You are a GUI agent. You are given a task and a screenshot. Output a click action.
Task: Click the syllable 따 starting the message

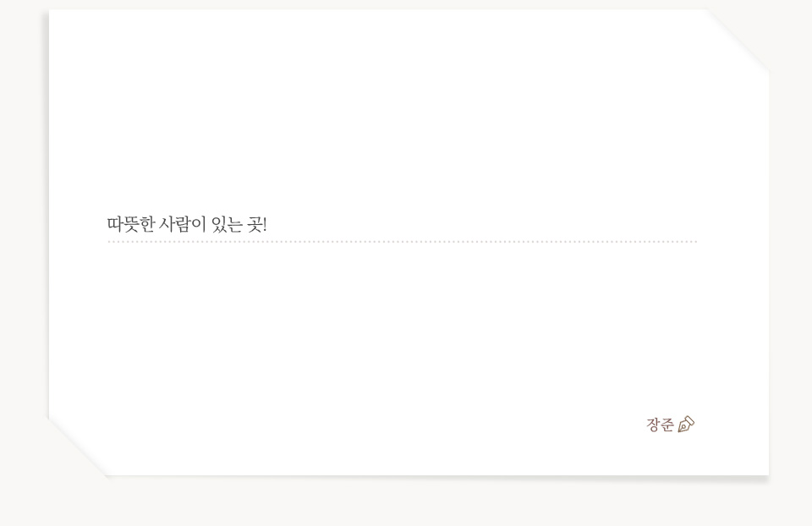coord(114,225)
